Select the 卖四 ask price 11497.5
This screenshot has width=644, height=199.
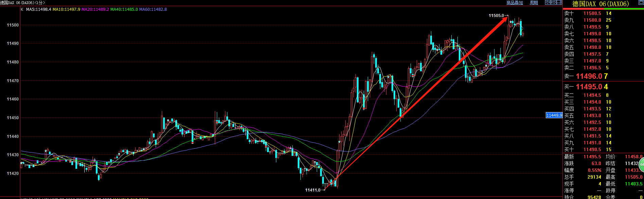pyautogui.click(x=592, y=54)
